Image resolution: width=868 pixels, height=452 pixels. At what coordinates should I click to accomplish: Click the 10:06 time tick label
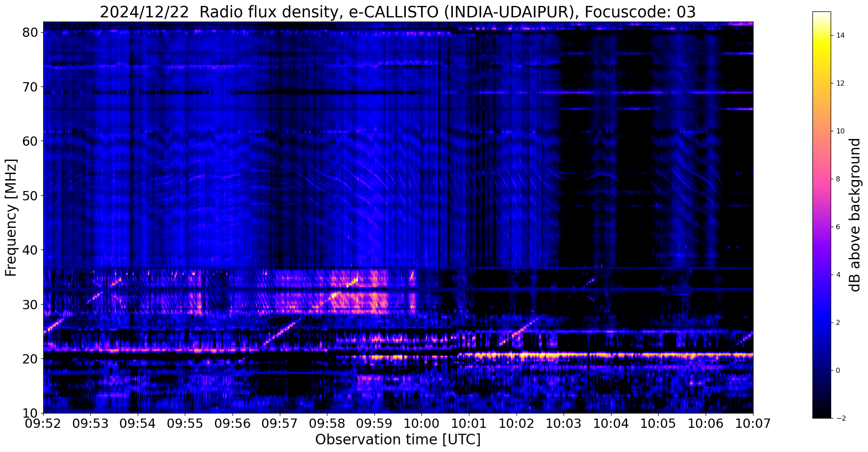click(x=706, y=424)
